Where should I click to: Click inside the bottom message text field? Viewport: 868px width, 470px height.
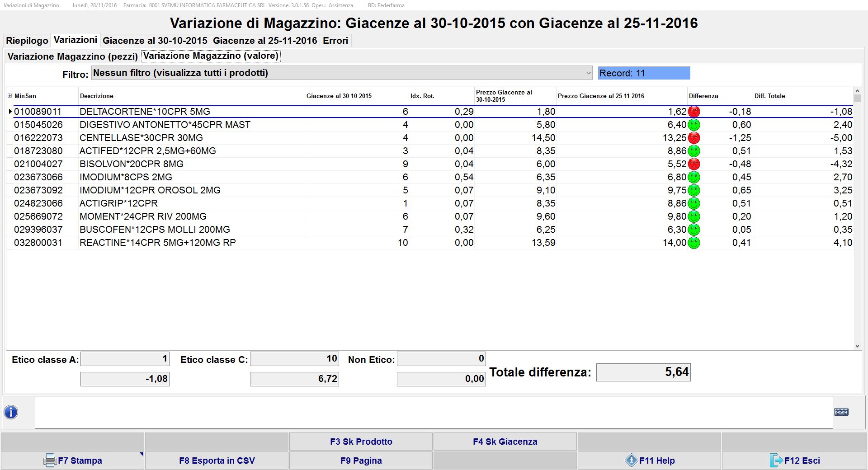pos(433,412)
